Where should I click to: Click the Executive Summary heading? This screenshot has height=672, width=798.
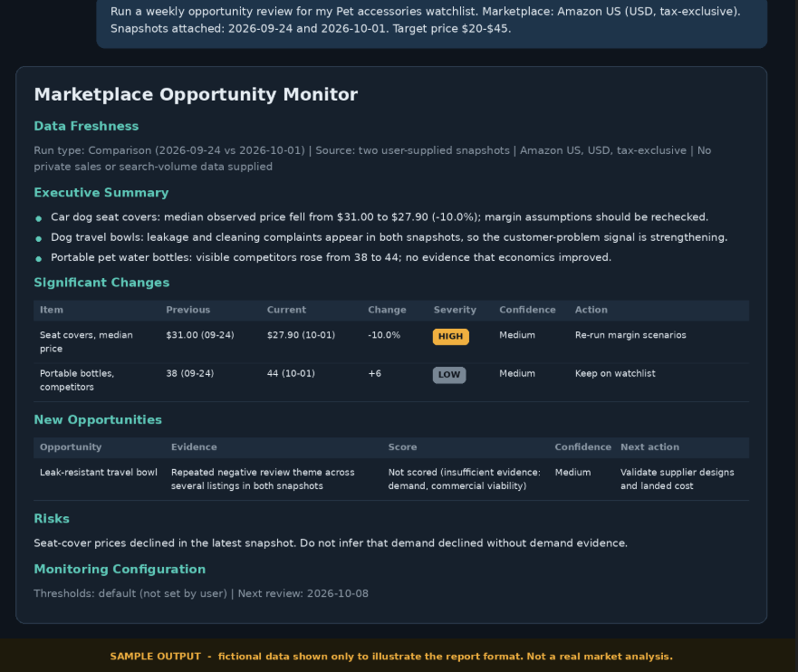click(x=101, y=193)
